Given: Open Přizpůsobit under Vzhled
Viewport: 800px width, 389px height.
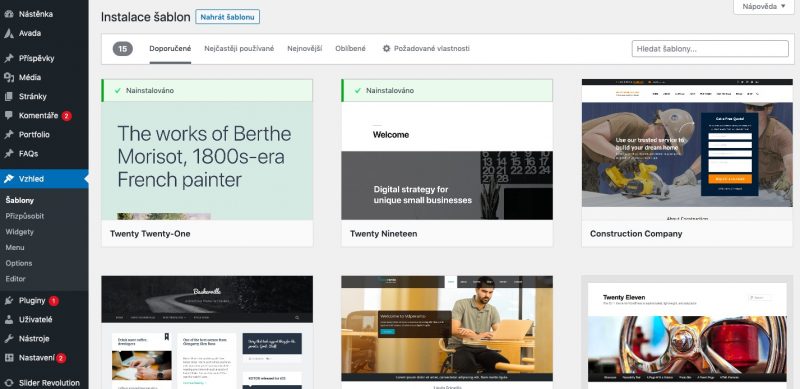Looking at the screenshot, I should 24,216.
